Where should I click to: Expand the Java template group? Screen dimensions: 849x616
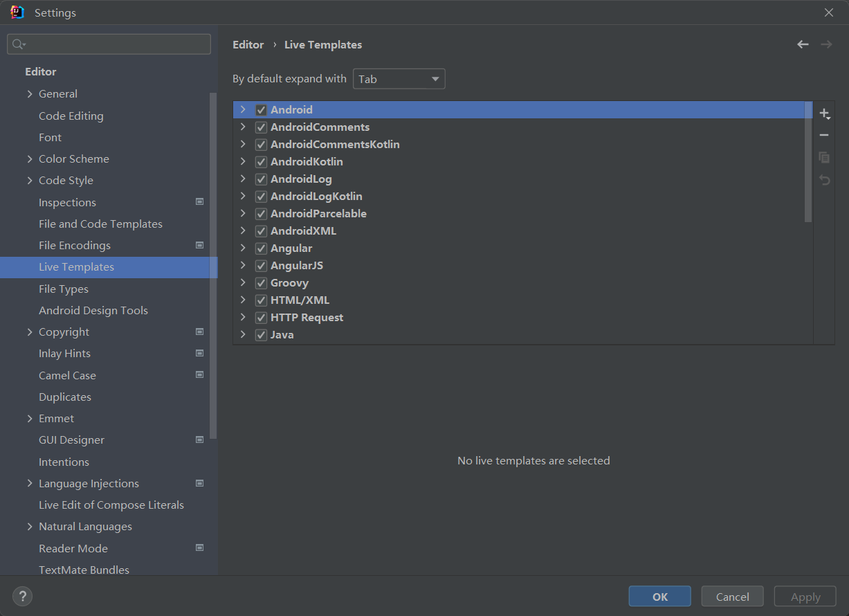pos(243,335)
